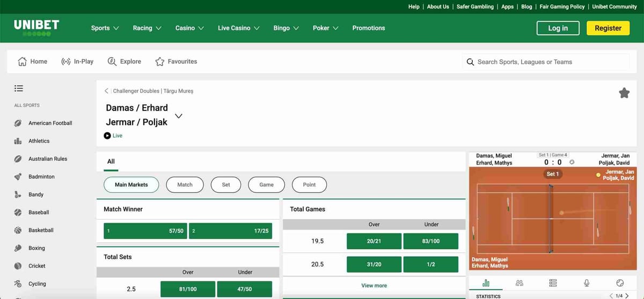The image size is (644, 299).
Task: Select the Main Markets filter
Action: coord(131,184)
